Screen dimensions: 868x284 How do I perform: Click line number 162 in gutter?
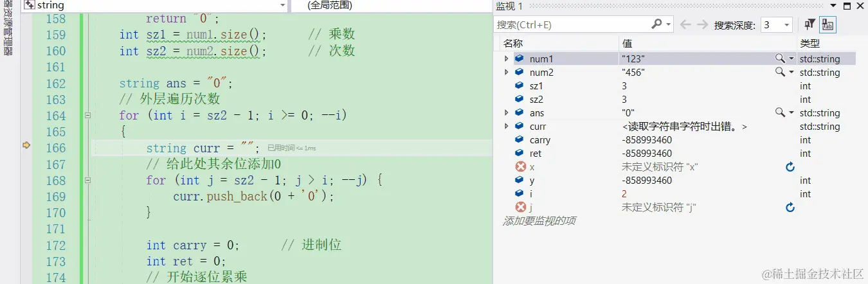[x=55, y=84]
